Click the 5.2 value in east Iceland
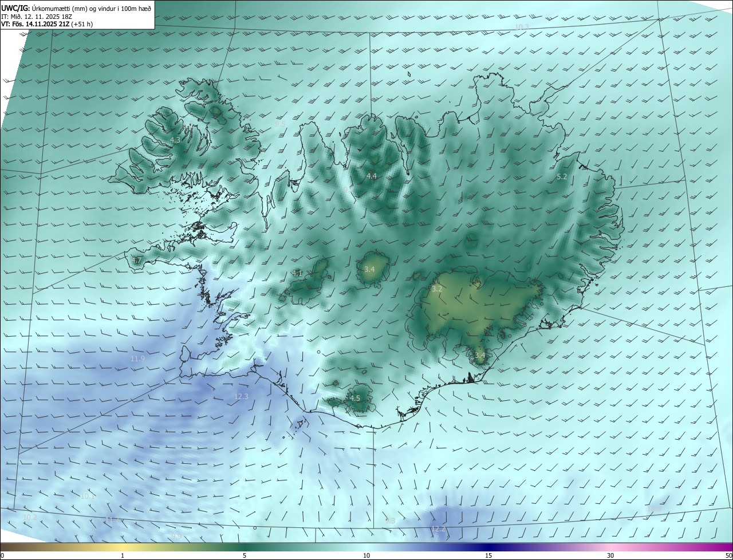 click(x=562, y=177)
